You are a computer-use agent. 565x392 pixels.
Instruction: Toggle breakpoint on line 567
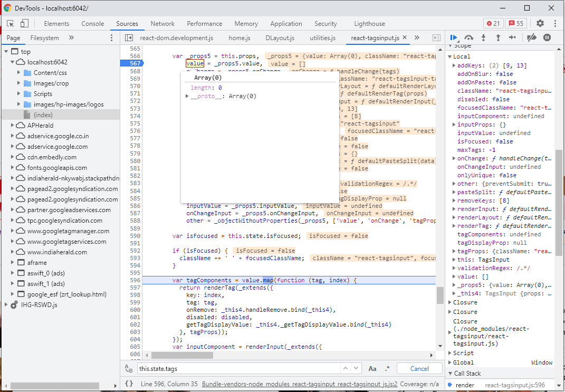(135, 63)
